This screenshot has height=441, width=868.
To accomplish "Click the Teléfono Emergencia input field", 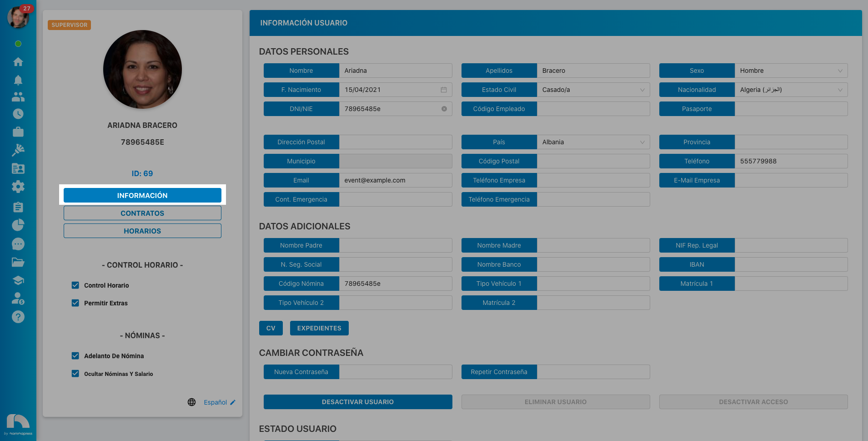I will (x=593, y=199).
